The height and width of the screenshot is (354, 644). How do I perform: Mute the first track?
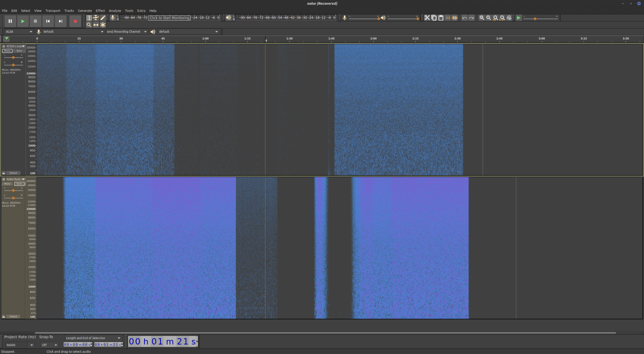pyautogui.click(x=7, y=51)
